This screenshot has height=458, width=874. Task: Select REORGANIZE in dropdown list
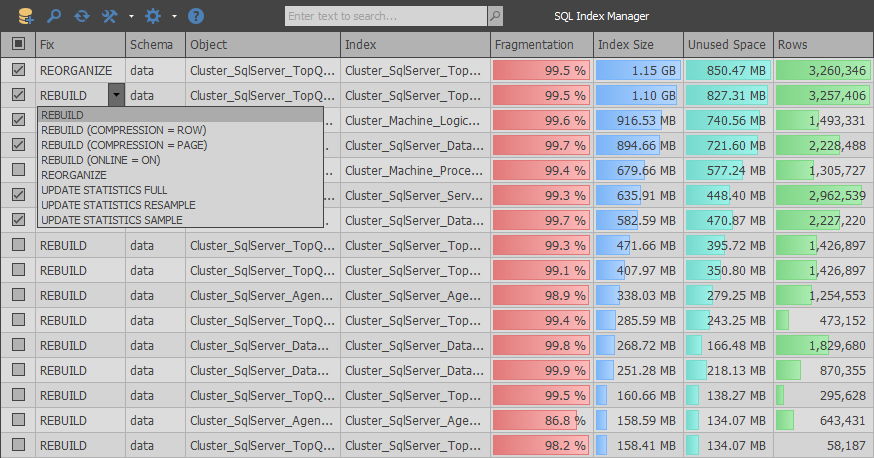tap(180, 175)
